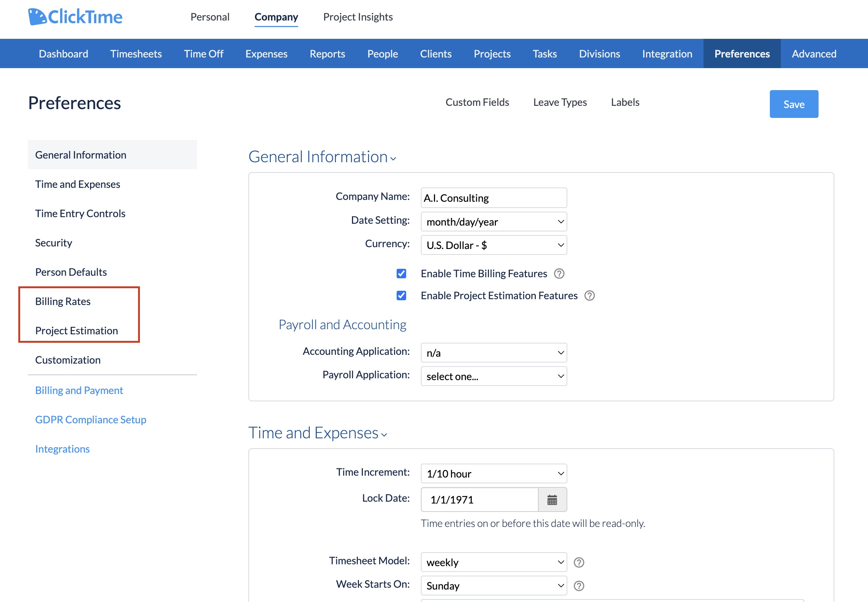Disable Project Estimation Features checkbox
Screen dimensions: 868x602
pos(401,296)
